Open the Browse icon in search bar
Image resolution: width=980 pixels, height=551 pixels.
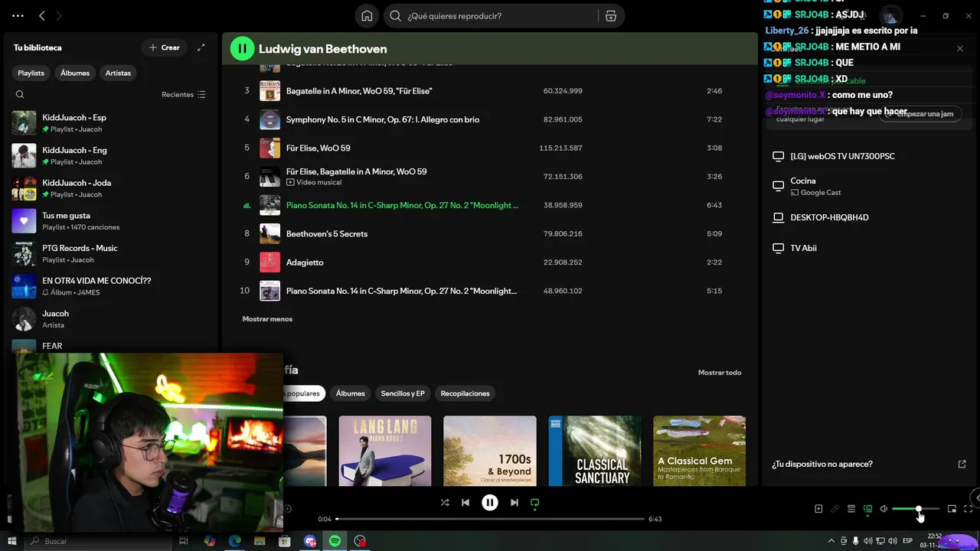pos(611,16)
